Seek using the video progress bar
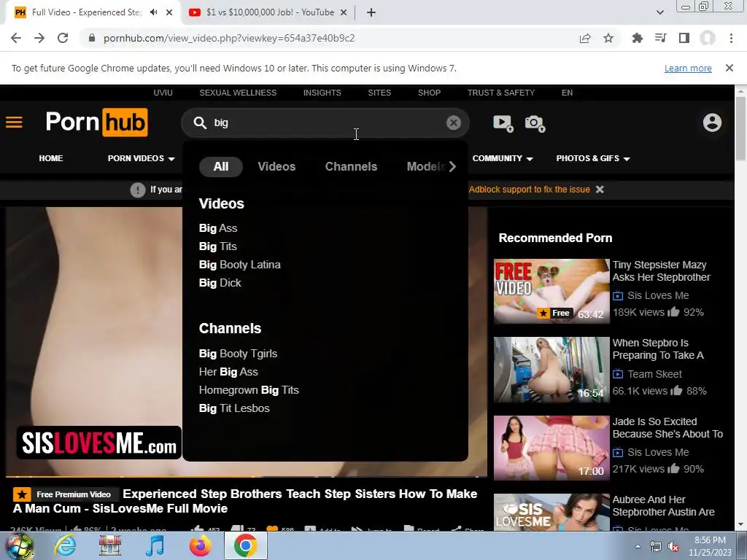The width and height of the screenshot is (747, 560). point(247,476)
